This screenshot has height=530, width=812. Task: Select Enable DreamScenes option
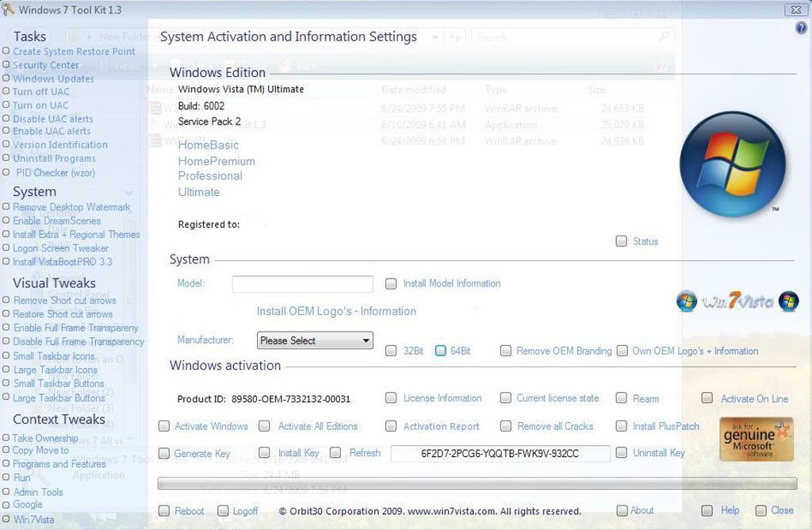point(6,221)
